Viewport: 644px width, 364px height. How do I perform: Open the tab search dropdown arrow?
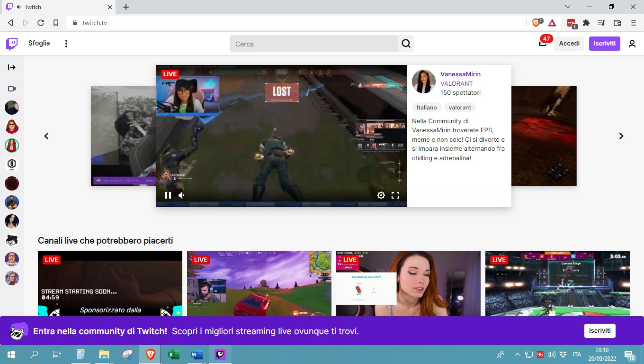click(x=568, y=7)
